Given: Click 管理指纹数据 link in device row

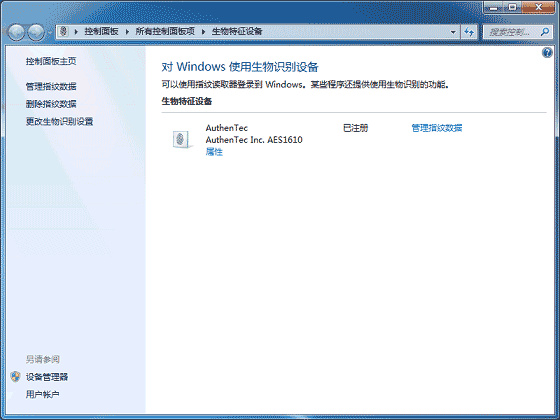Looking at the screenshot, I should (437, 128).
